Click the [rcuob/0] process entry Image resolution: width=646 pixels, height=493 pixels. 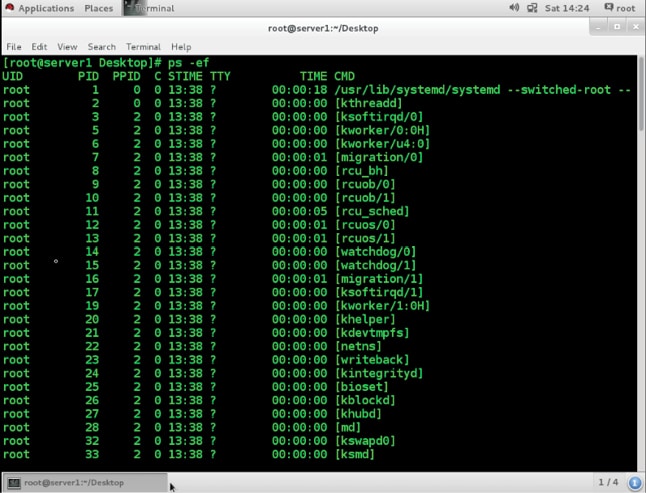[365, 185]
